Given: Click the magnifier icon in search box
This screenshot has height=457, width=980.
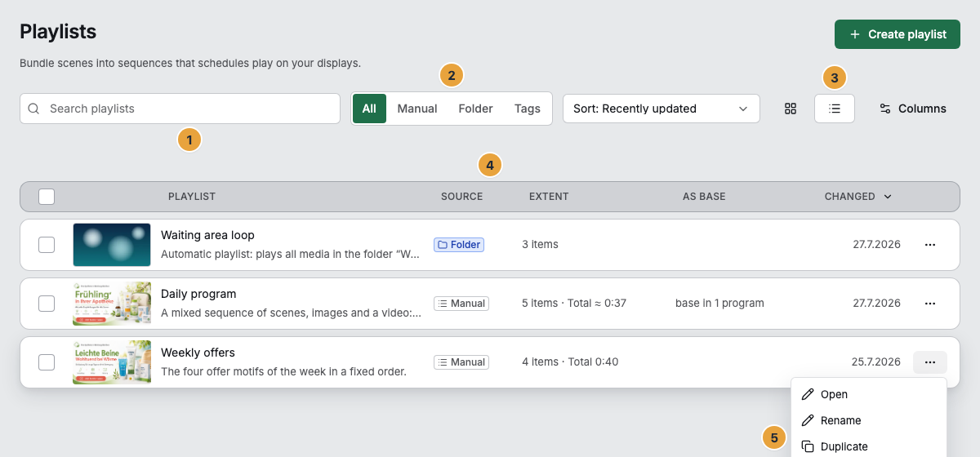Looking at the screenshot, I should coord(34,109).
